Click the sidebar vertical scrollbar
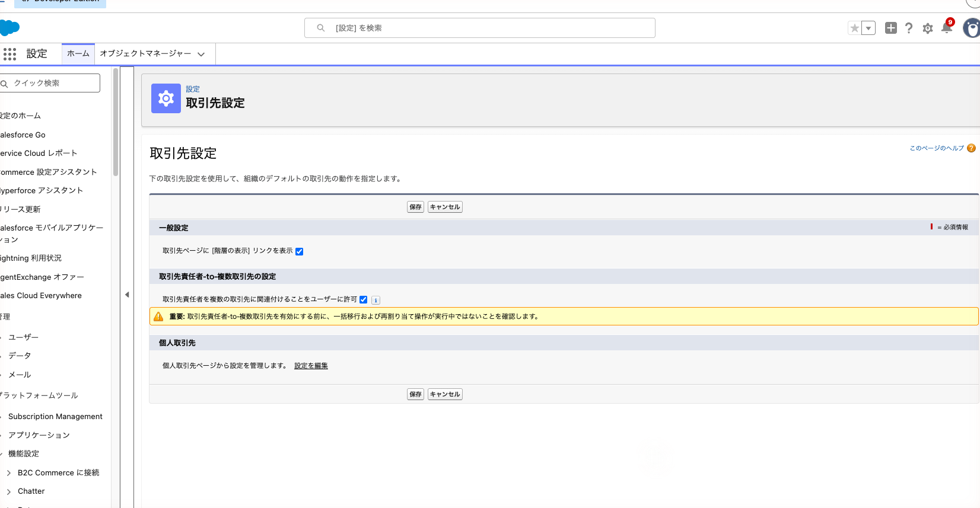 (116, 122)
